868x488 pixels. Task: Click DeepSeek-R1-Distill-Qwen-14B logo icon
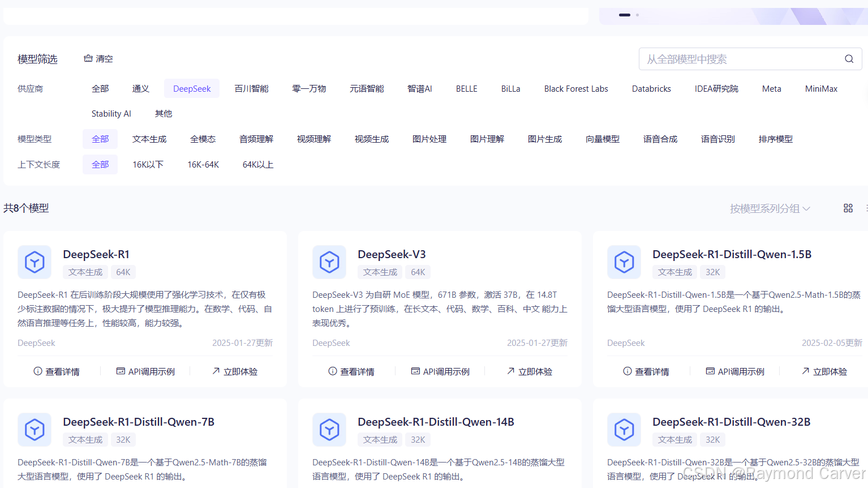(x=329, y=430)
